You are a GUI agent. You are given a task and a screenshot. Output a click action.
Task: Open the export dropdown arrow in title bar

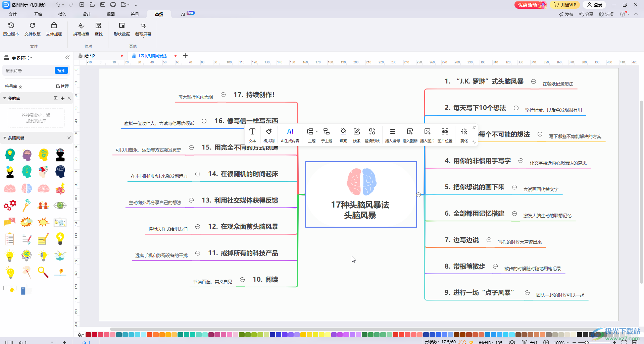(x=129, y=5)
